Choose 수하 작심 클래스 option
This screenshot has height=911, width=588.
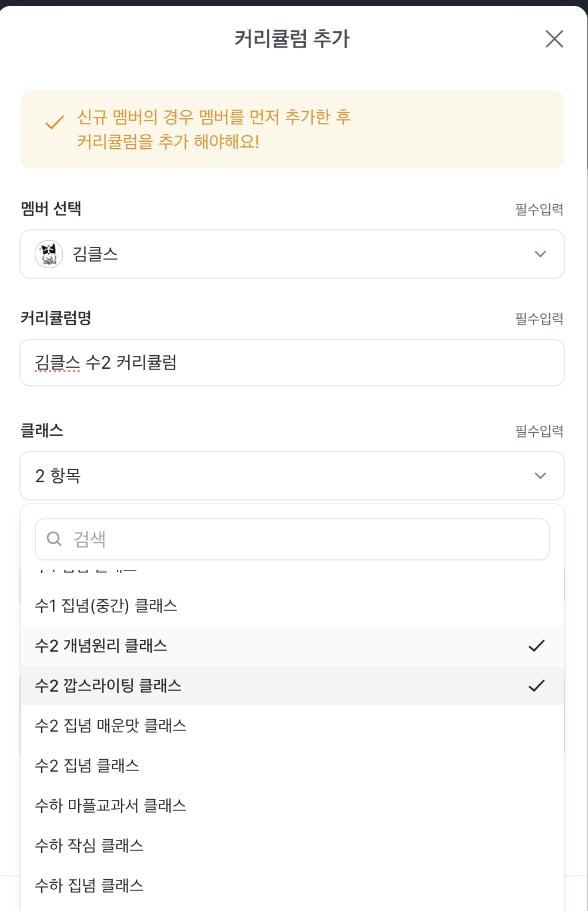(89, 846)
